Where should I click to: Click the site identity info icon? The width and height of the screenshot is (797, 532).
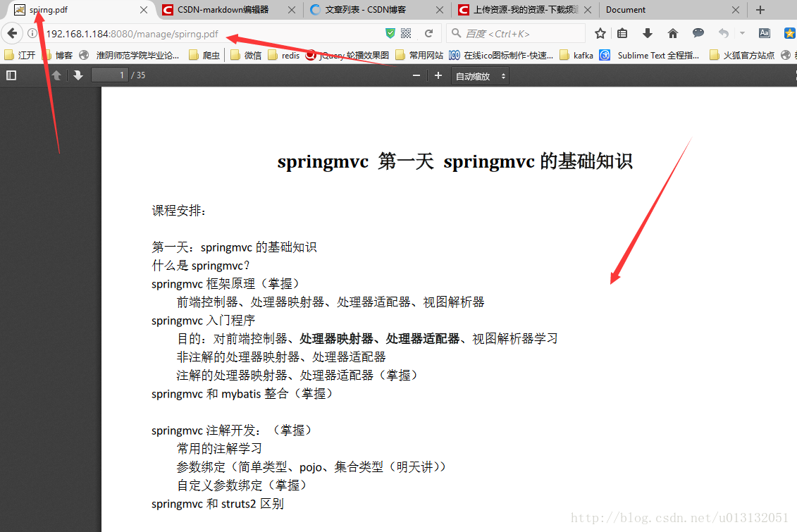[x=32, y=32]
